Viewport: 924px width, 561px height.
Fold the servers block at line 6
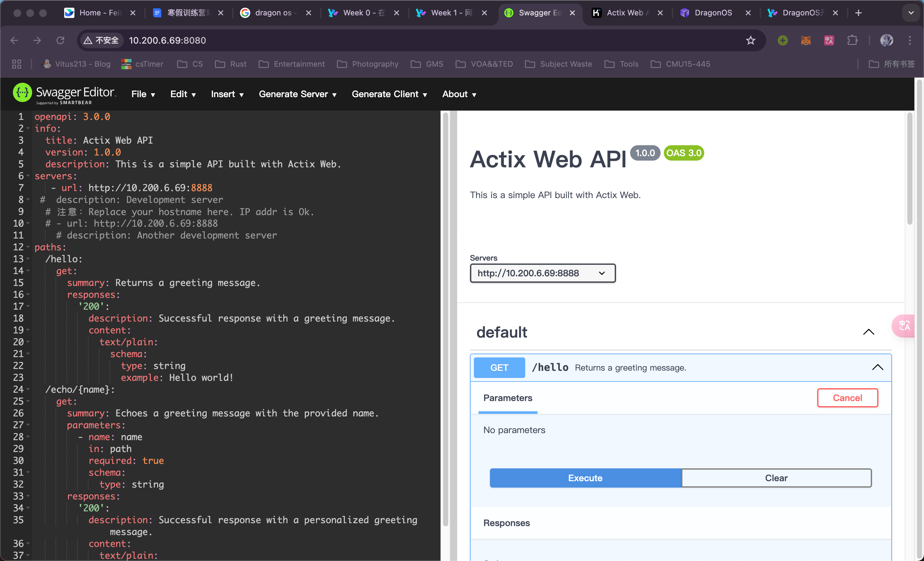click(28, 176)
